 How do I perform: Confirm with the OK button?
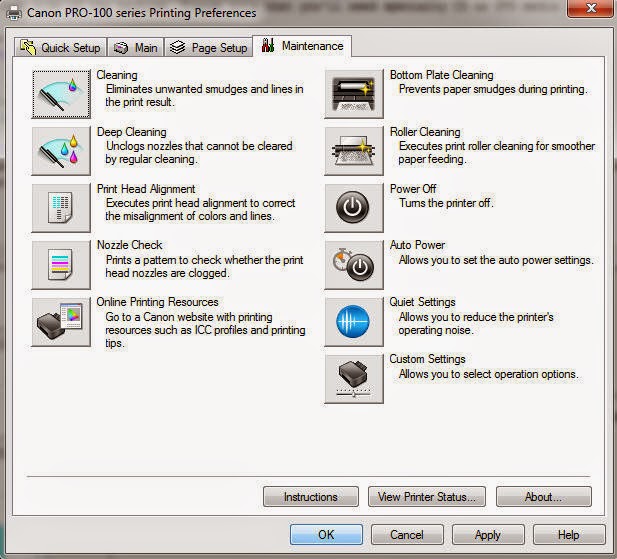[x=326, y=535]
